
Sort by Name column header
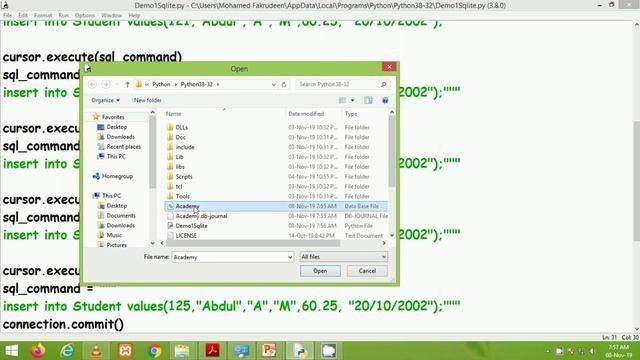click(x=173, y=114)
